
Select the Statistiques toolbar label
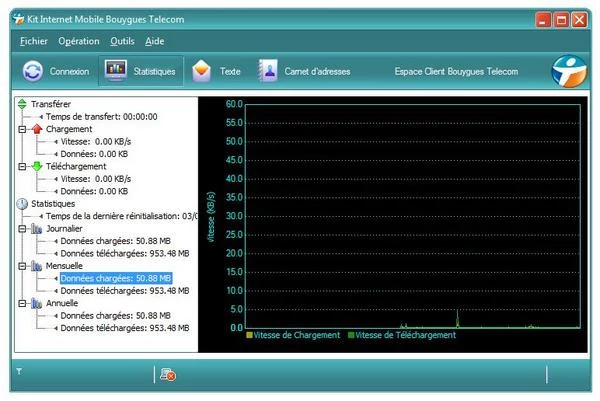(155, 72)
